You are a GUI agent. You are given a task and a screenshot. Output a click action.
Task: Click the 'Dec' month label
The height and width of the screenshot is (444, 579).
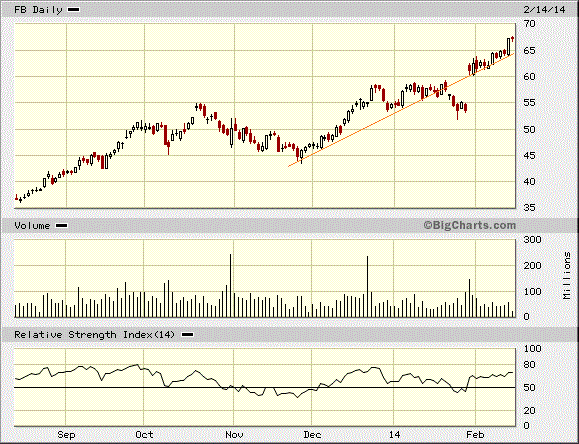pos(312,434)
